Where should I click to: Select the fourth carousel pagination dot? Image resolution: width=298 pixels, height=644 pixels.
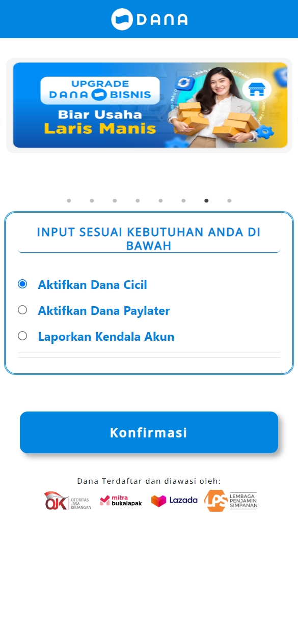tap(138, 200)
